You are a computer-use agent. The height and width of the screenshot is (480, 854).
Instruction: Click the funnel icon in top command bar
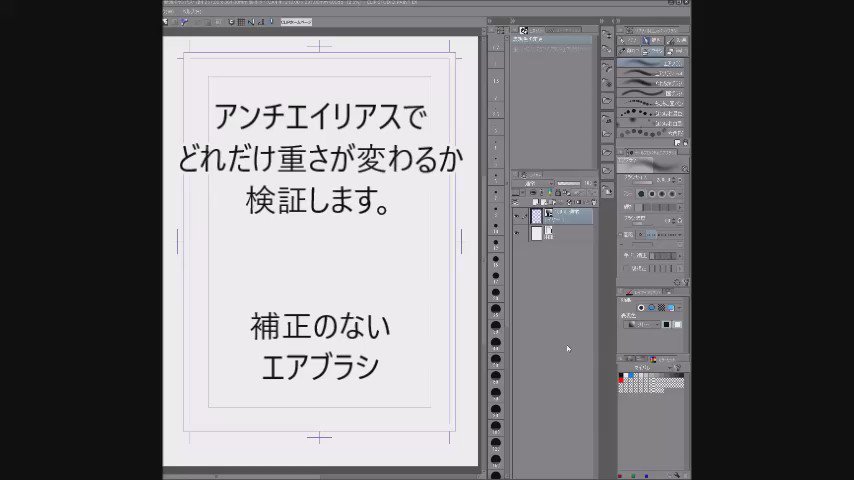(184, 22)
